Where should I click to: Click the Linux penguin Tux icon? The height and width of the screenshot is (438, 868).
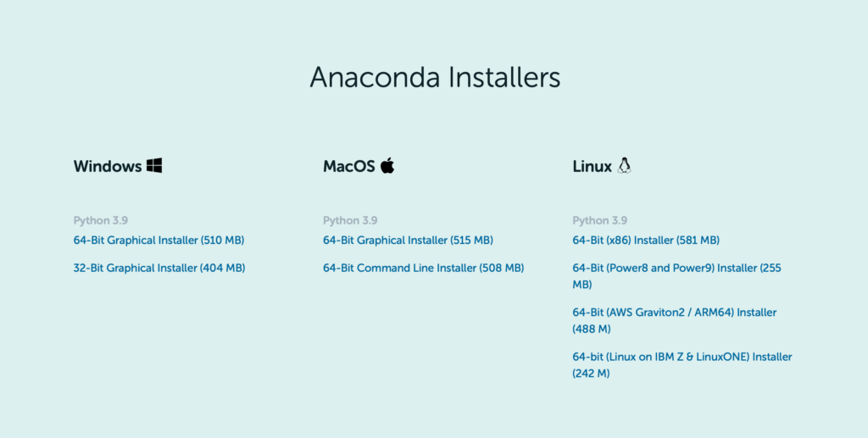(x=624, y=165)
